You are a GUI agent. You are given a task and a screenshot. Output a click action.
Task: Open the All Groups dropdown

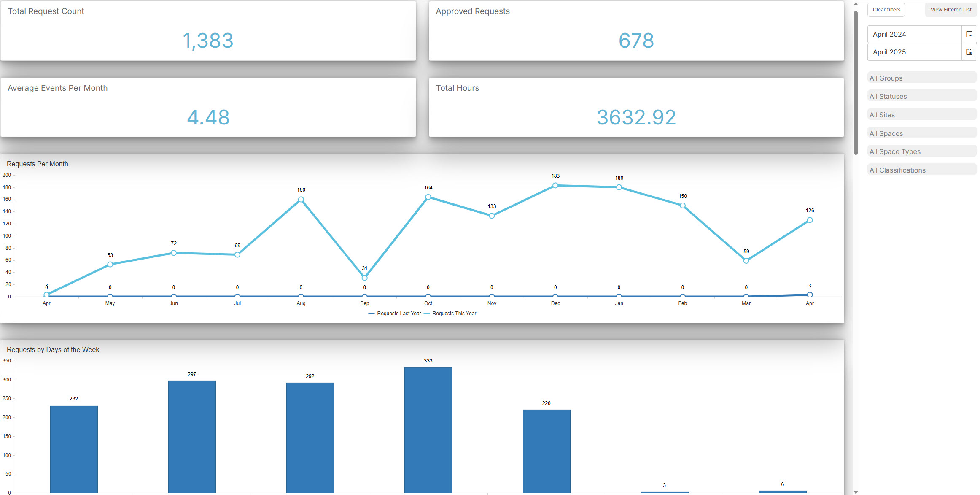point(922,78)
